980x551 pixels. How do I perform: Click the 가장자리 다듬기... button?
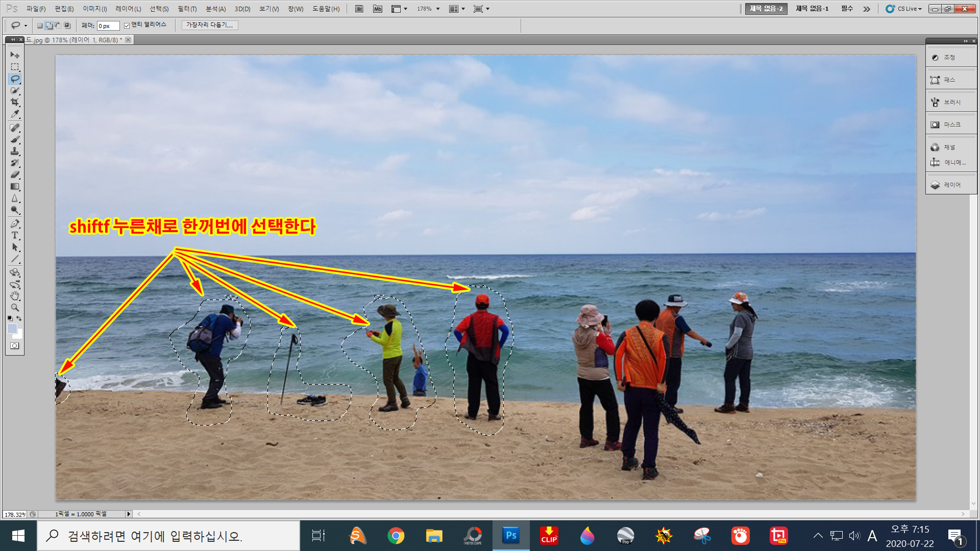point(209,25)
